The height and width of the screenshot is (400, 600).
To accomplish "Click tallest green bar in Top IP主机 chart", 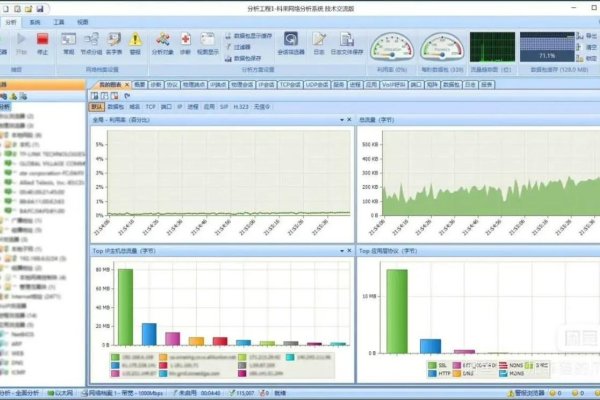I will click(125, 307).
